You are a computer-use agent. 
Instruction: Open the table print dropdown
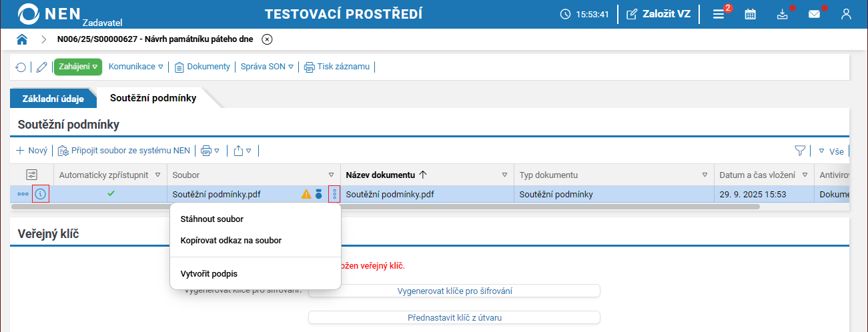point(210,151)
